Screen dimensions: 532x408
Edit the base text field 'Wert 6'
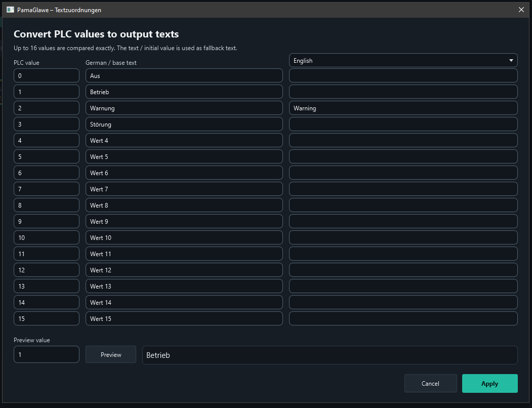point(184,173)
